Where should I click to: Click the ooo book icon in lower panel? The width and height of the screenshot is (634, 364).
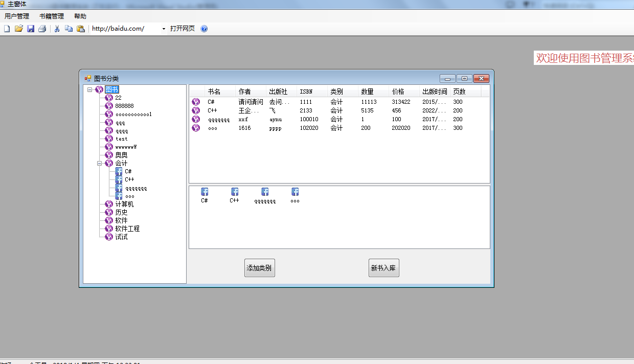295,192
